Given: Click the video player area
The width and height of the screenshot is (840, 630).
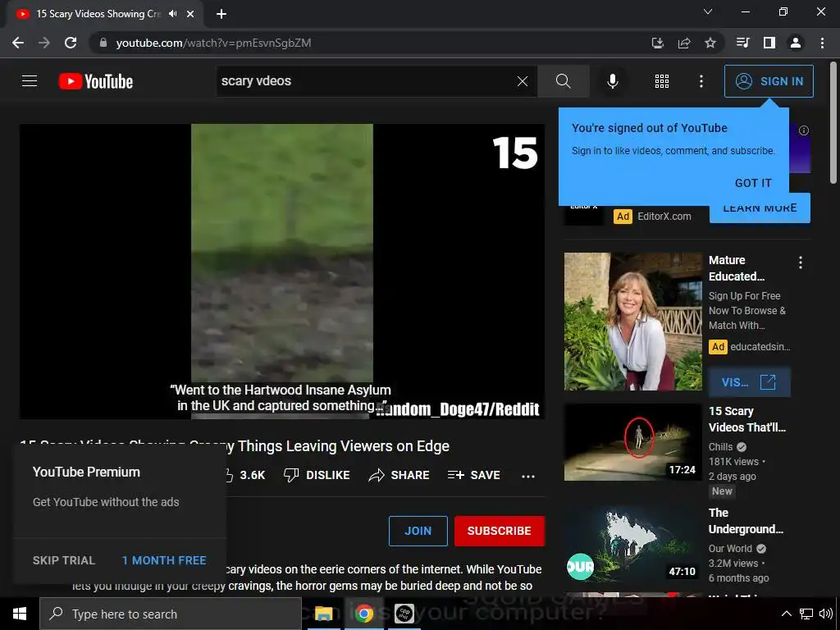Looking at the screenshot, I should tap(282, 271).
